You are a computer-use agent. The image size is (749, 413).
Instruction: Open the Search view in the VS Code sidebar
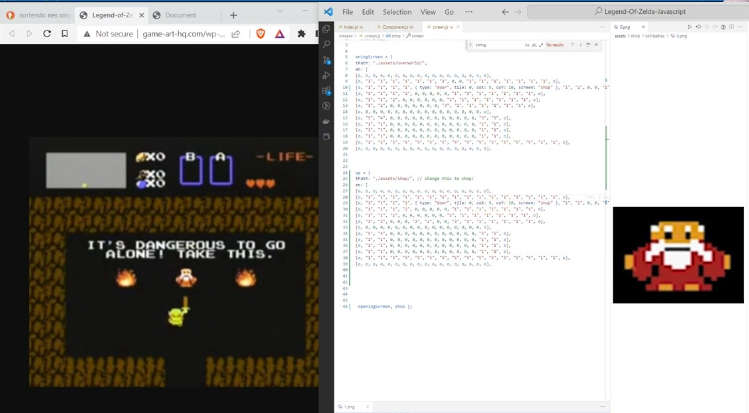tap(326, 44)
